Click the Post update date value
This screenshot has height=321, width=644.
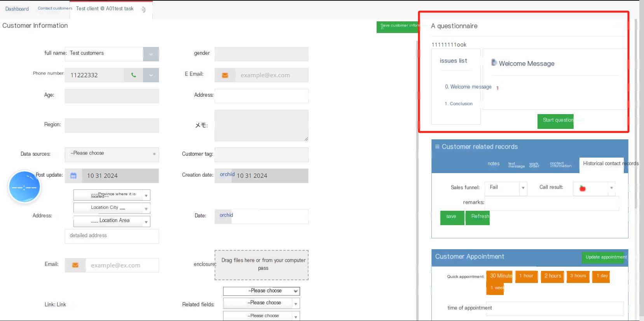(x=102, y=176)
